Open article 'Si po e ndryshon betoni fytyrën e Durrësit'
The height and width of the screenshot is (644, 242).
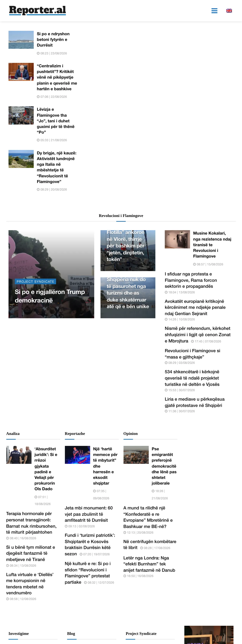53,39
